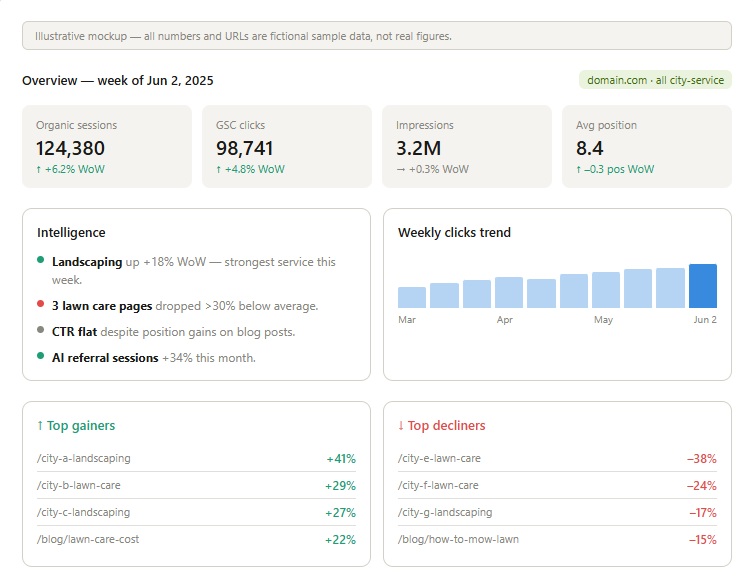Click the –15% decline value
The image size is (753, 585).
(703, 539)
